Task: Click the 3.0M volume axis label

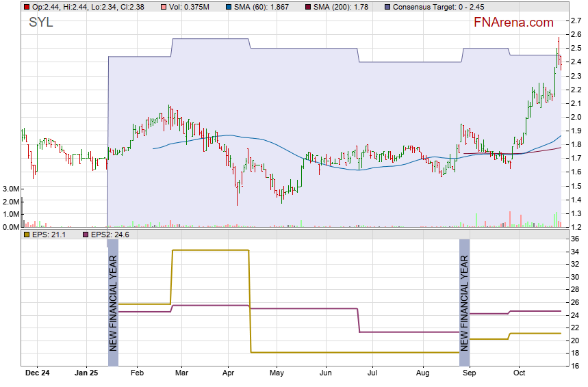Action: tap(10, 189)
